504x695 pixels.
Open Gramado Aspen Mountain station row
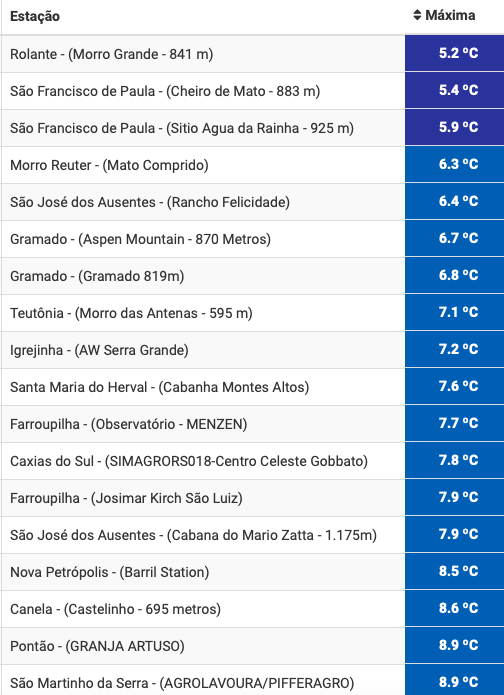point(253,239)
